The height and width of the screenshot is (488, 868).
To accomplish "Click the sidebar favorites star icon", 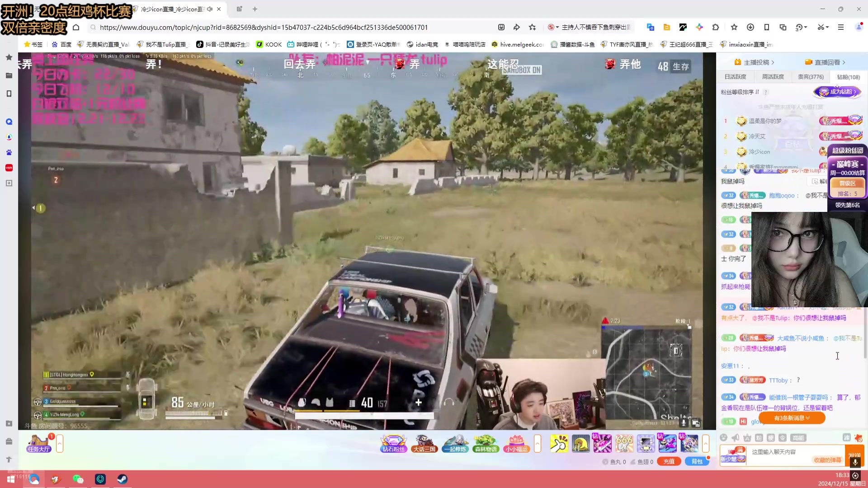I will [x=9, y=57].
